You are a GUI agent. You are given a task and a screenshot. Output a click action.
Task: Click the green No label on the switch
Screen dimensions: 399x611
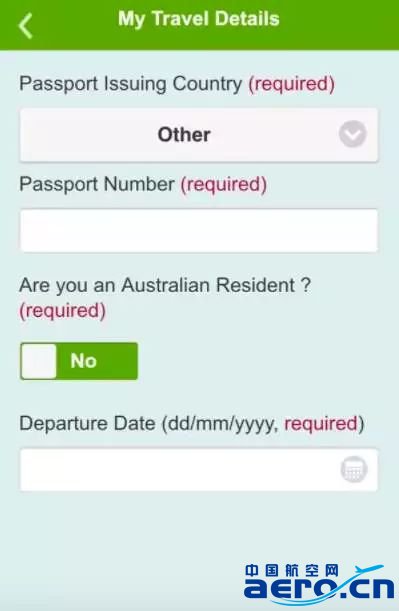click(83, 361)
